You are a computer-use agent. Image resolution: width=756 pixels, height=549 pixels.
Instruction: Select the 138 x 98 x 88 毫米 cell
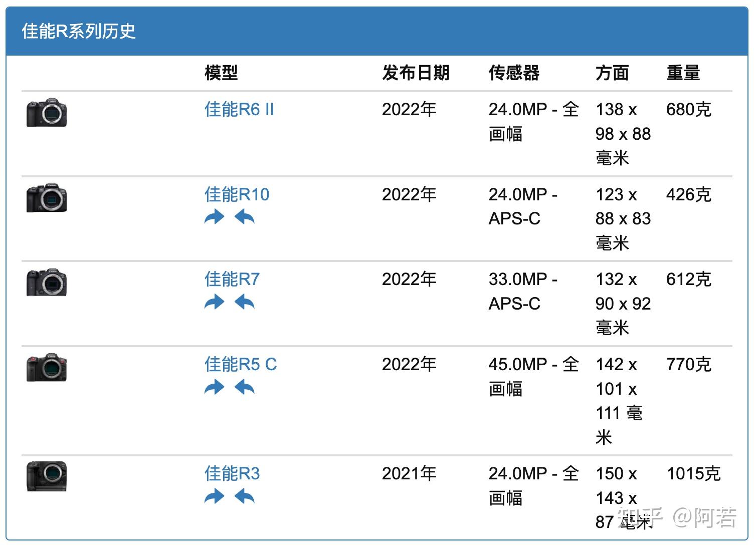[x=623, y=134]
